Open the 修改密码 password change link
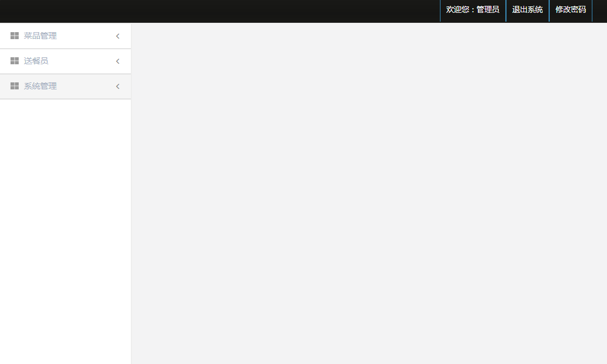The height and width of the screenshot is (364, 607). (x=571, y=11)
